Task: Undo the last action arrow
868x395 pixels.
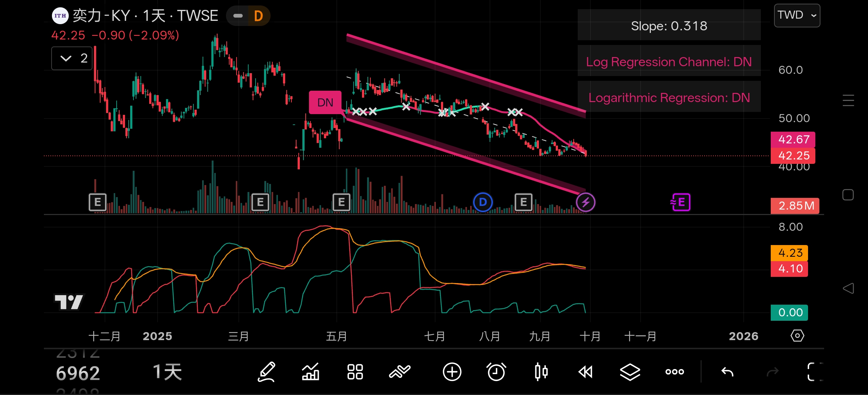Action: 727,372
